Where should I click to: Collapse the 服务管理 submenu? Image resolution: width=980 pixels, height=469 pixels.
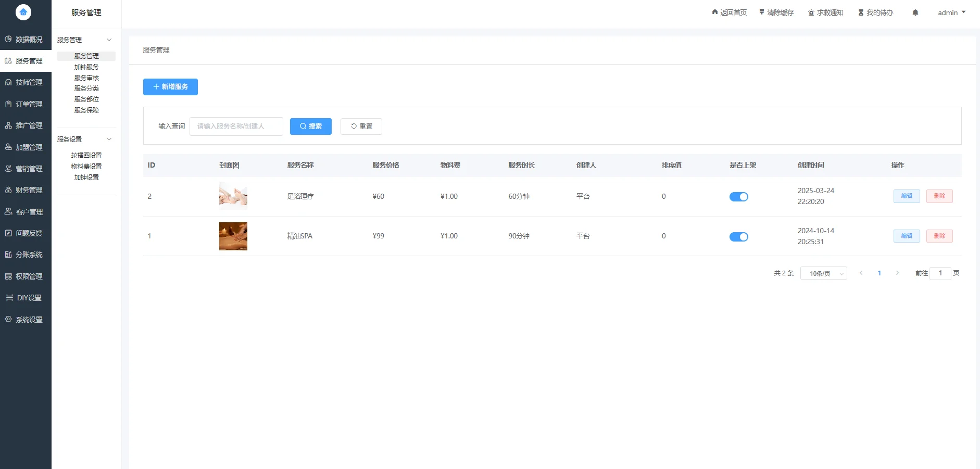point(85,39)
